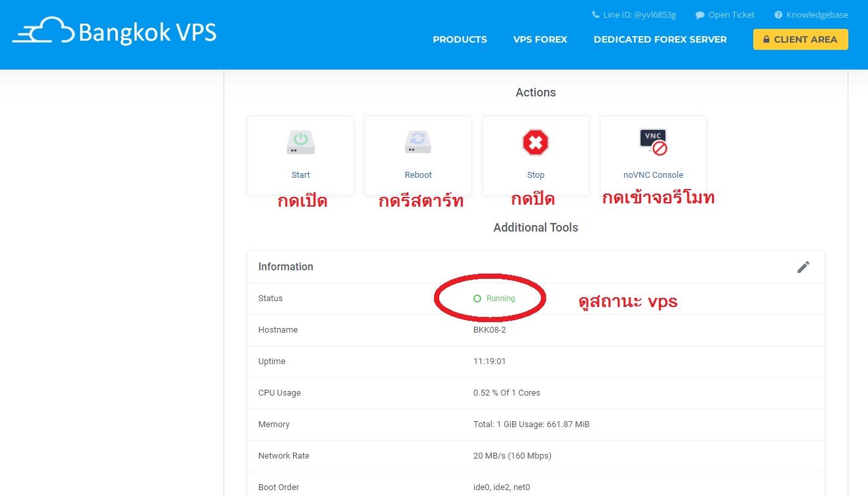Click the red Stop icon
868x496 pixels.
[536, 142]
